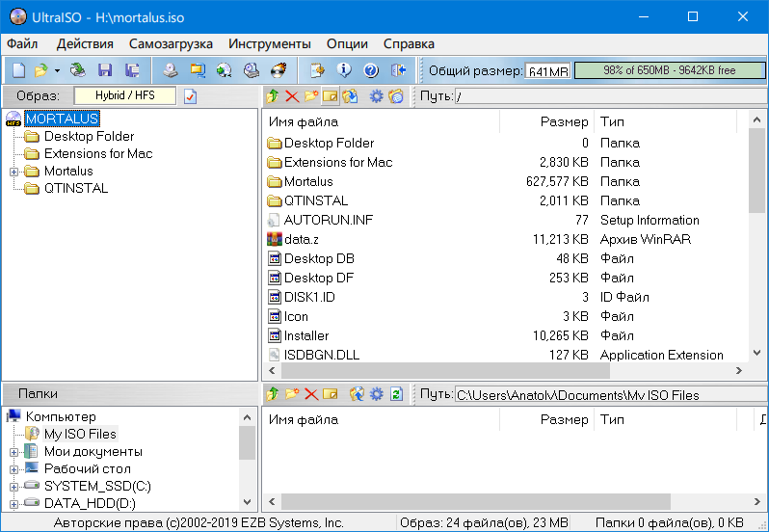The width and height of the screenshot is (769, 532).
Task: Select QTINSTAL folder in the image tree
Action: 76,189
